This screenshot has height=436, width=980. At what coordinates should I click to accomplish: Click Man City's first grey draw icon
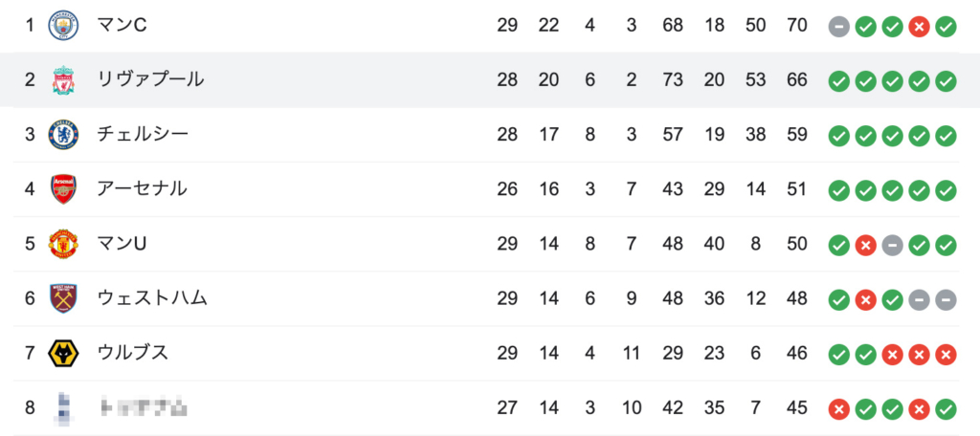(x=838, y=26)
